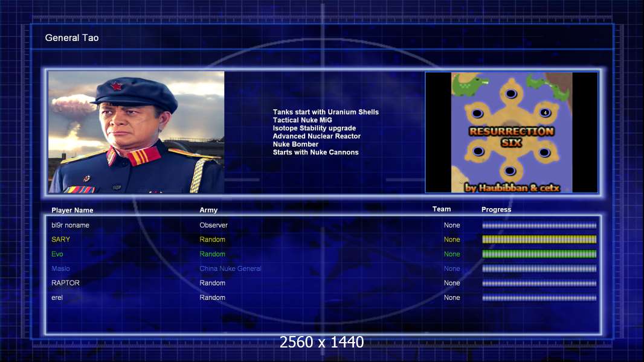
Task: Click bl9r noname's loading progress bar
Action: [539, 226]
